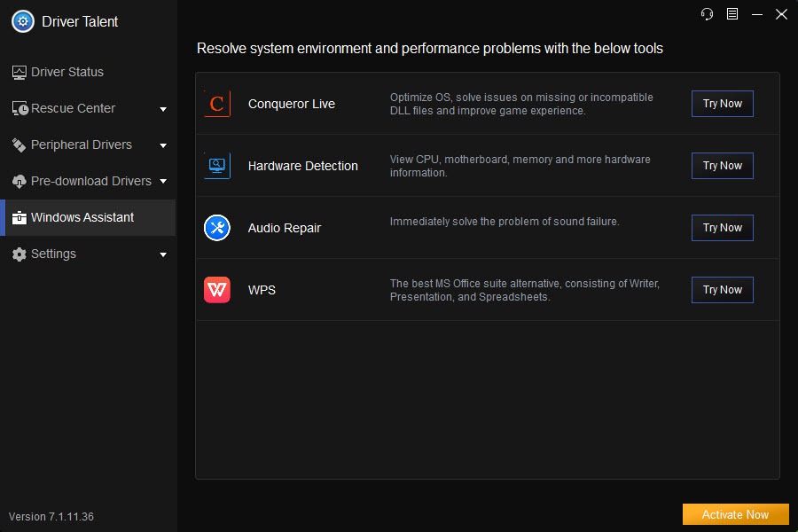Expand the Peripheral Drivers arrow
This screenshot has width=798, height=532.
pos(163,145)
